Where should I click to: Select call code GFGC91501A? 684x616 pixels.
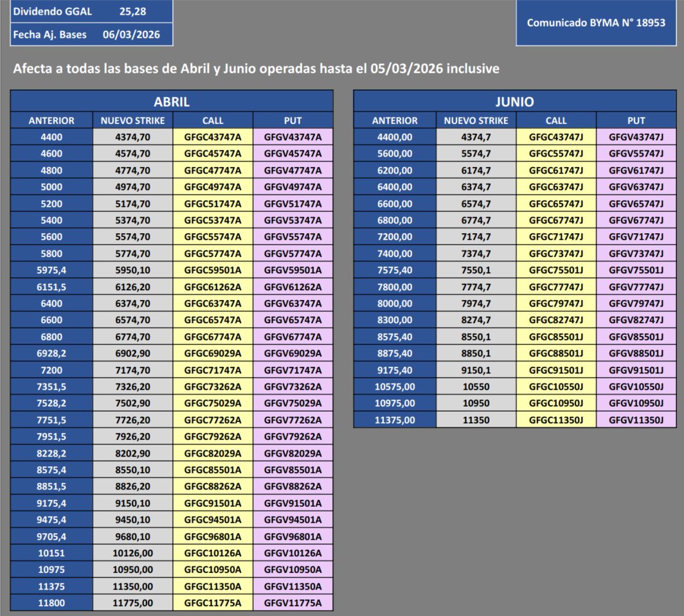212,504
